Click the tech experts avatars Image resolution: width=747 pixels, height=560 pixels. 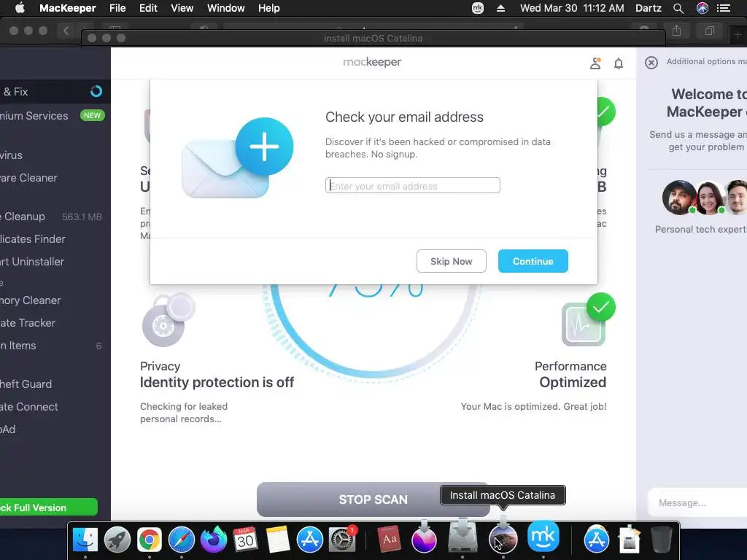tap(705, 198)
